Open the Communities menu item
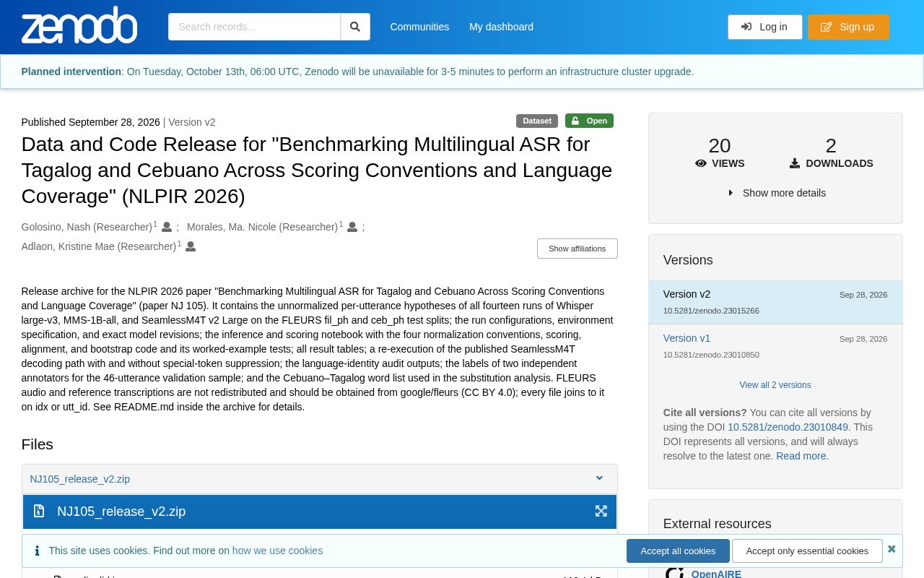The width and height of the screenshot is (924, 578). coord(419,27)
